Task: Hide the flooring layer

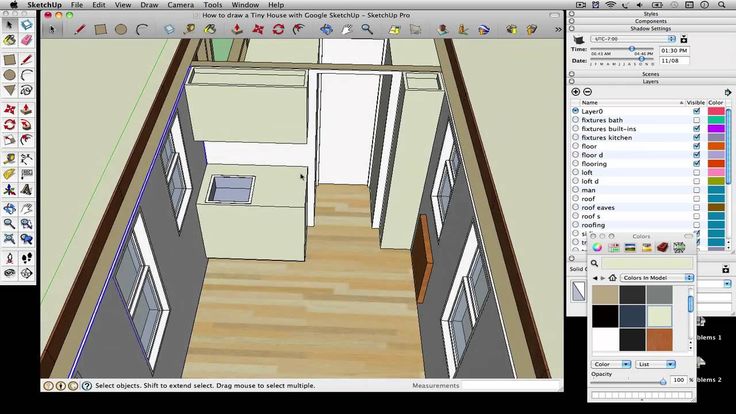Action: [697, 164]
